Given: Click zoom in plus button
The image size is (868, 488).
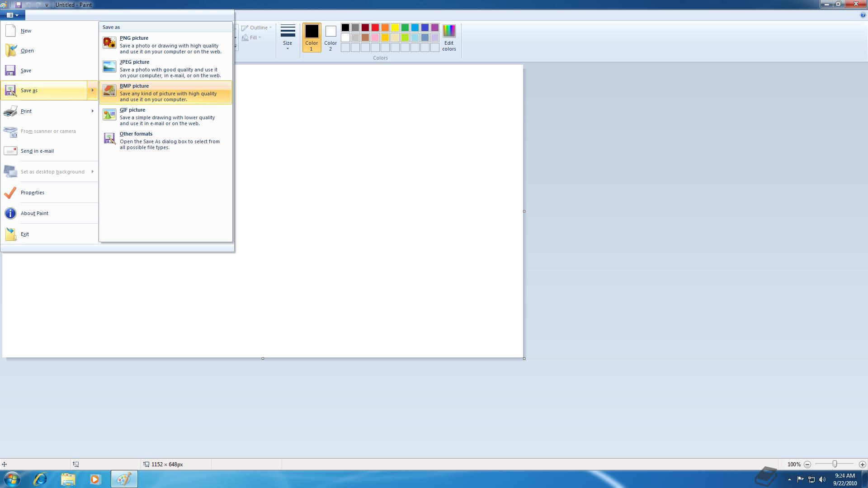Looking at the screenshot, I should click(x=862, y=464).
